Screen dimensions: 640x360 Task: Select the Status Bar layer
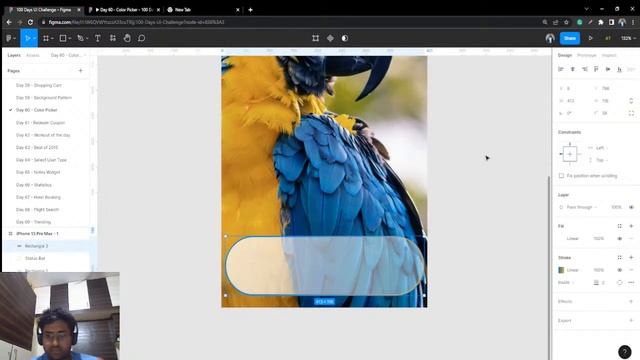(x=35, y=258)
